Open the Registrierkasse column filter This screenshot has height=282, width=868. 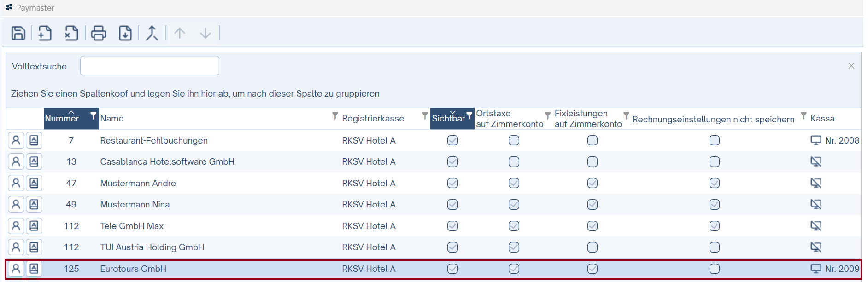click(425, 115)
